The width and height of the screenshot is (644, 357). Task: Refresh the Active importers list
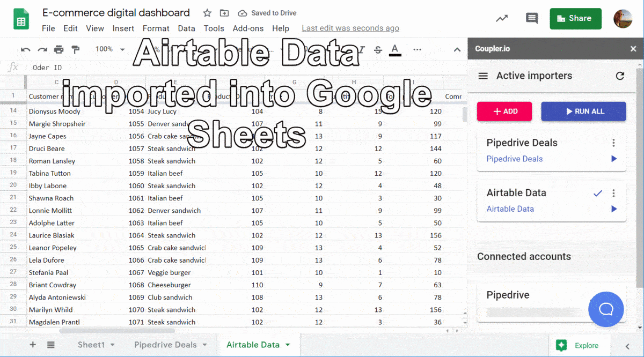pos(620,76)
